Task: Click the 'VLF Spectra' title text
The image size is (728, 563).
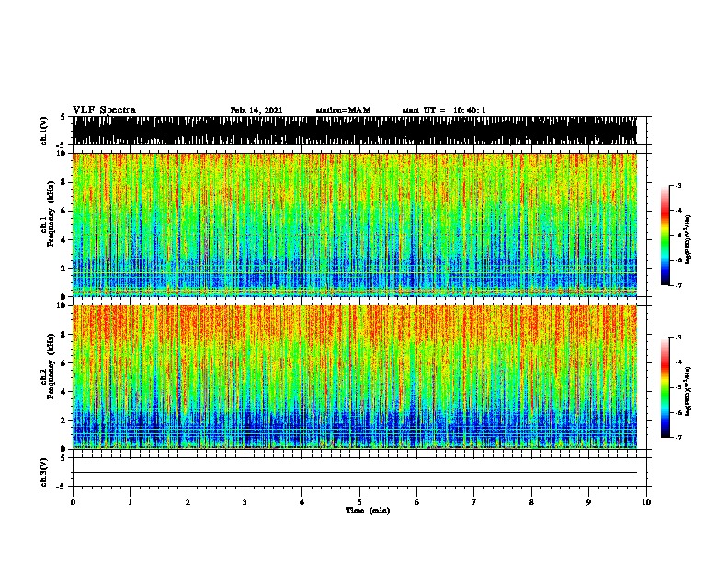Action: (x=104, y=110)
